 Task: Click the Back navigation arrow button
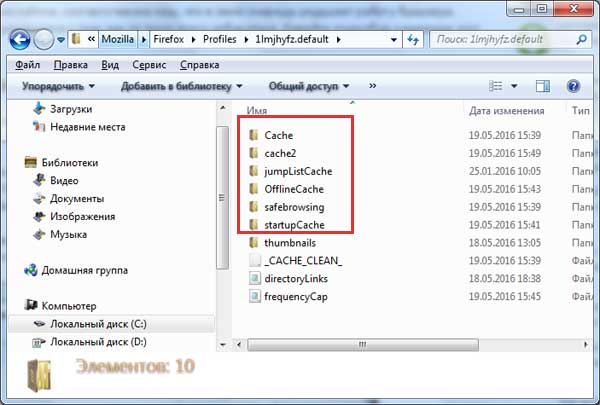point(20,41)
